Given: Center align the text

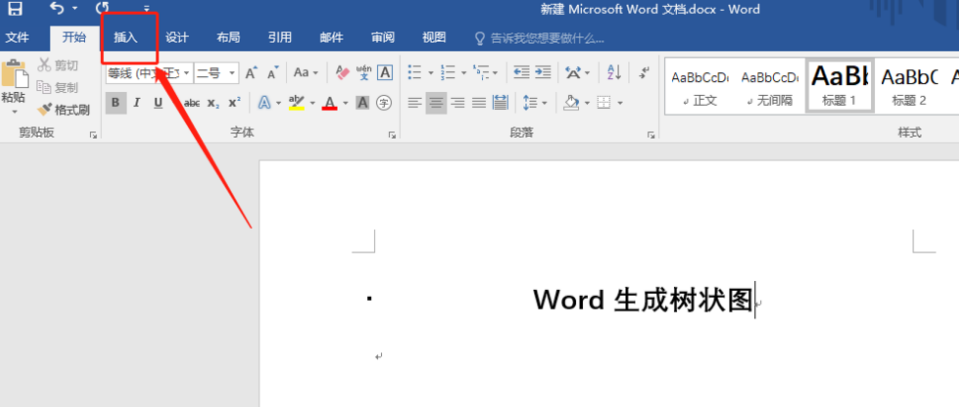Looking at the screenshot, I should 436,103.
